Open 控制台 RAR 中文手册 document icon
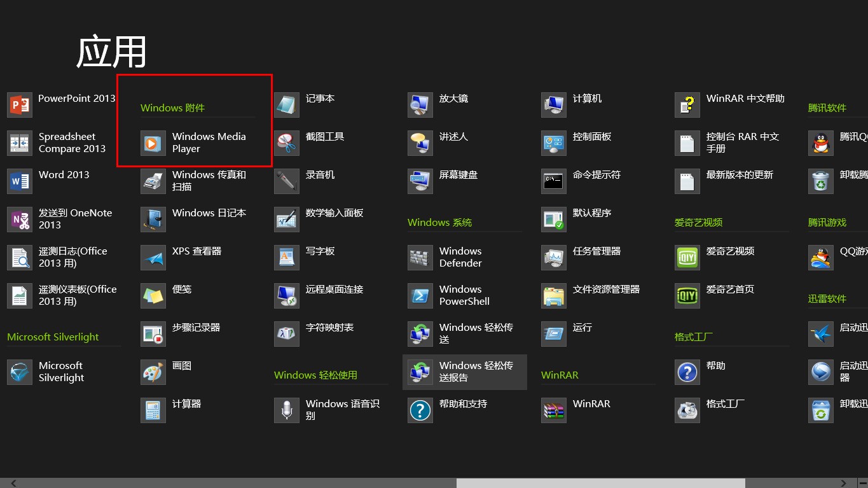The image size is (868, 488). [x=687, y=143]
